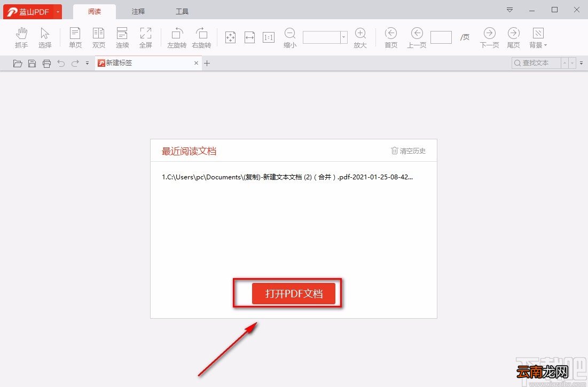The width and height of the screenshot is (588, 387).
Task: Click the undo arrow icon
Action: pos(61,64)
